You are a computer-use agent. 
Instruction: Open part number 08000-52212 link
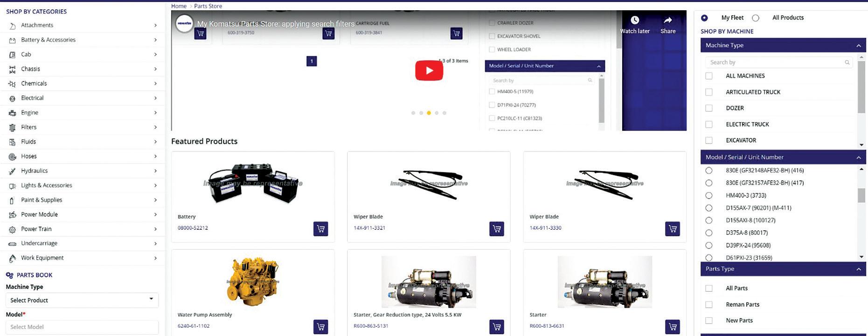click(193, 228)
